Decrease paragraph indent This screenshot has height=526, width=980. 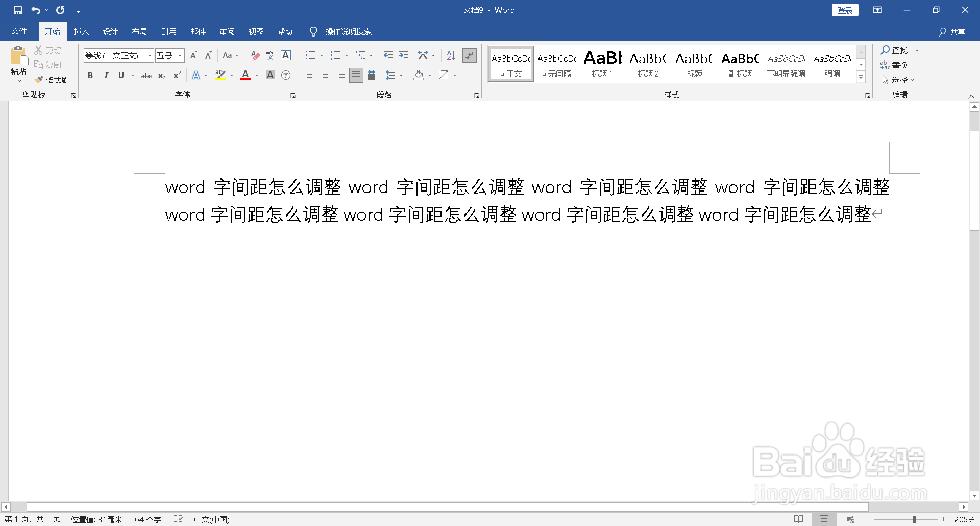coord(388,55)
